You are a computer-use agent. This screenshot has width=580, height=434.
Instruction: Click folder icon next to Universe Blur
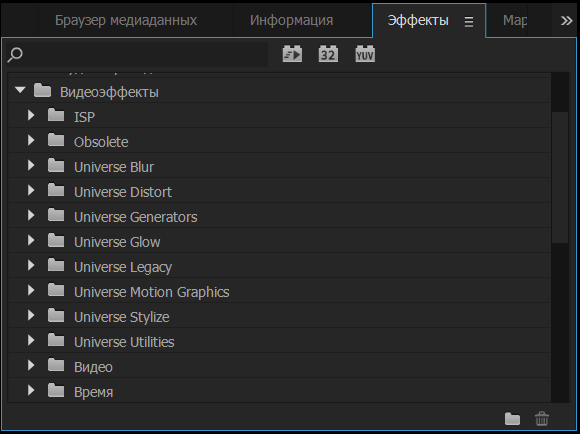point(56,166)
